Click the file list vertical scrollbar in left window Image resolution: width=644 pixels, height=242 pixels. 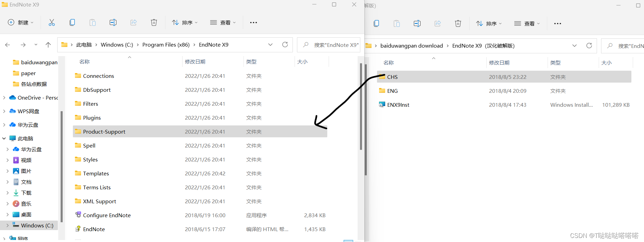361,106
